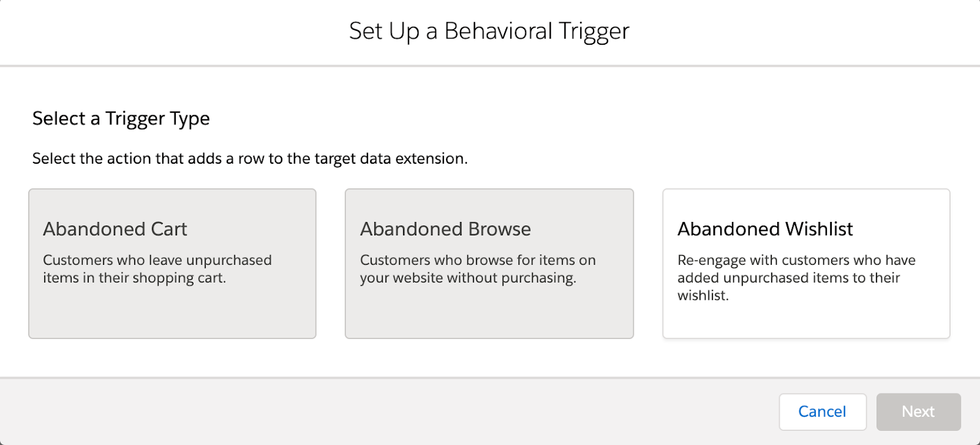Click the white-highlighted Abandoned Wishlist tile

coord(806,264)
